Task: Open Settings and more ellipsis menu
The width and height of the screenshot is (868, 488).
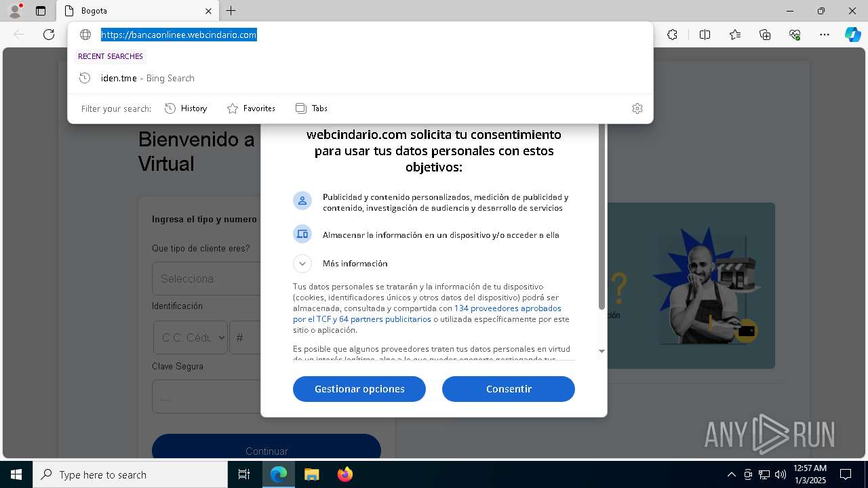Action: click(x=825, y=35)
